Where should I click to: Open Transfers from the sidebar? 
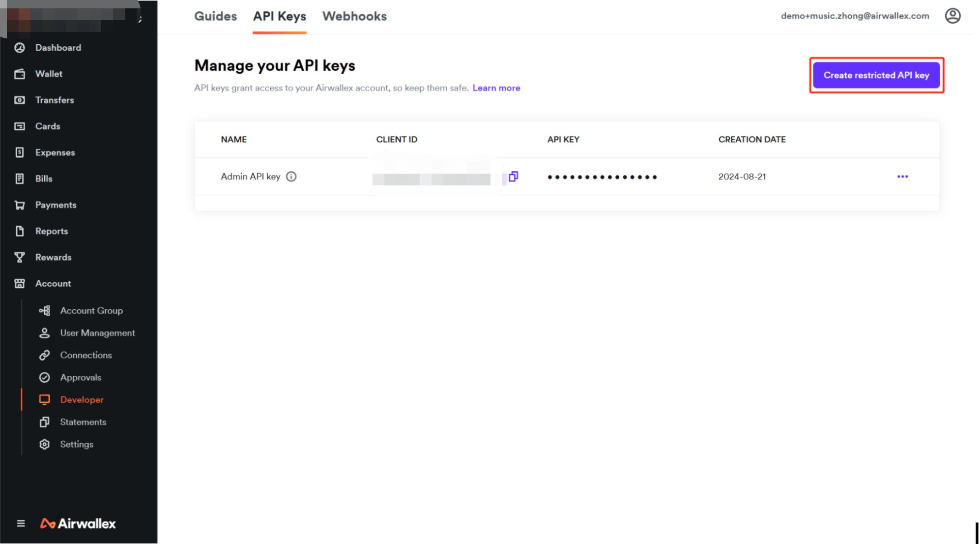(x=55, y=100)
